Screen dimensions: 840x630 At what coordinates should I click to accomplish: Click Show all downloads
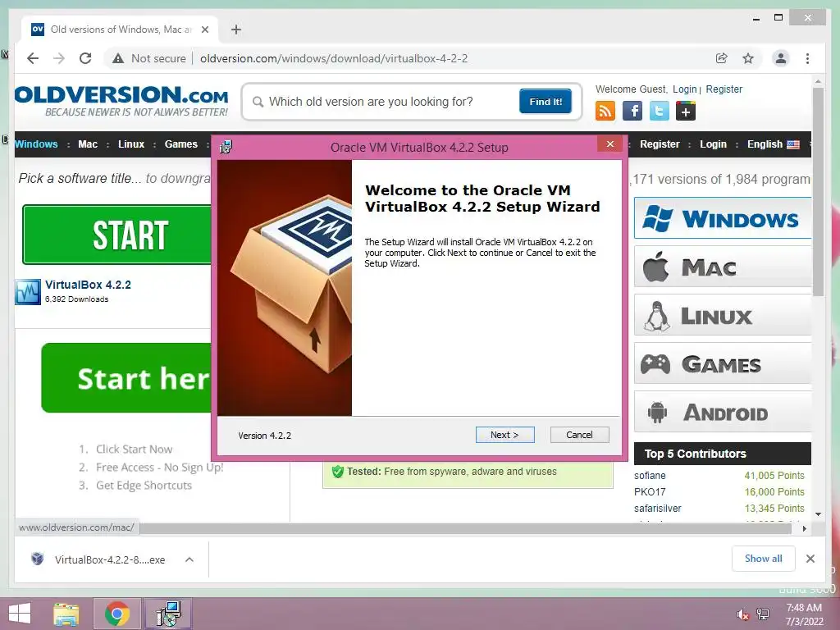764,558
